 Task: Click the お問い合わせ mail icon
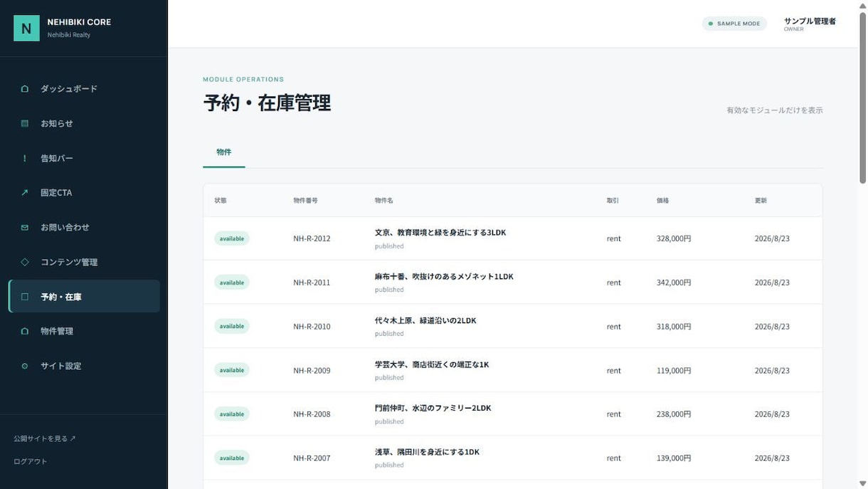25,228
